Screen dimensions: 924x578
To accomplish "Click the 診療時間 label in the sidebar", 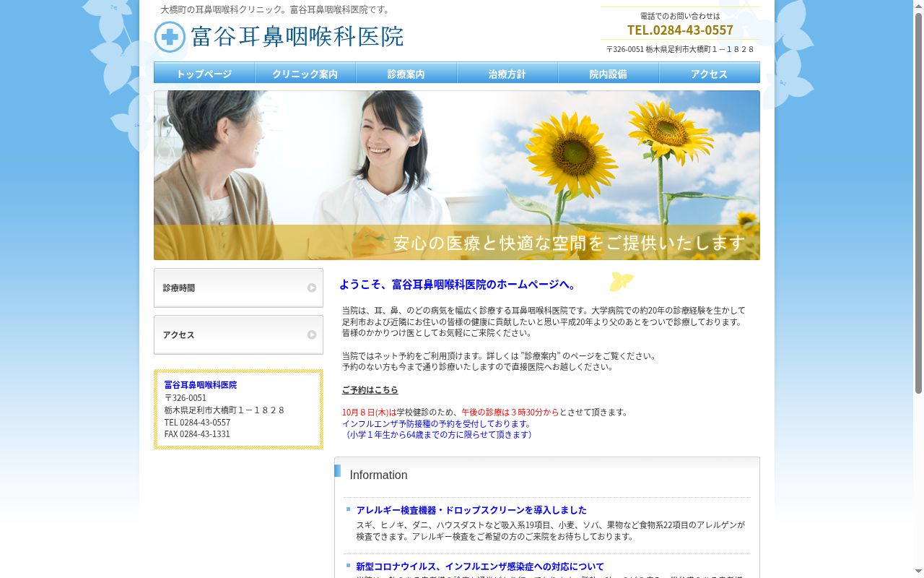I will click(179, 288).
